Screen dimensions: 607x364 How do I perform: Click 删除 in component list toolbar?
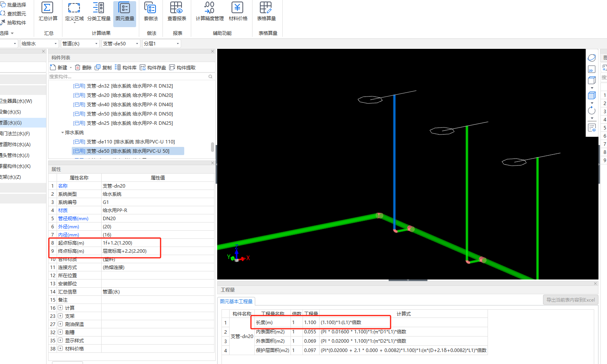pyautogui.click(x=83, y=67)
